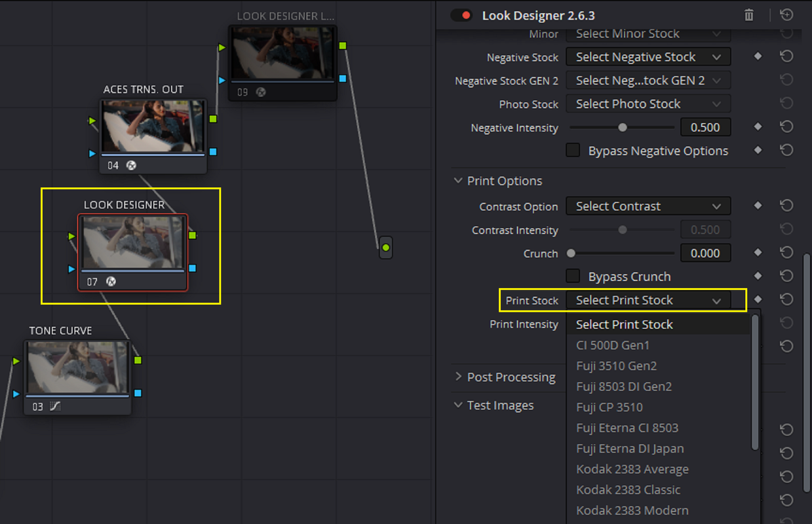This screenshot has width=812, height=524.
Task: Select the LOOK DESIGNER node 07 thumbnail
Action: [133, 242]
